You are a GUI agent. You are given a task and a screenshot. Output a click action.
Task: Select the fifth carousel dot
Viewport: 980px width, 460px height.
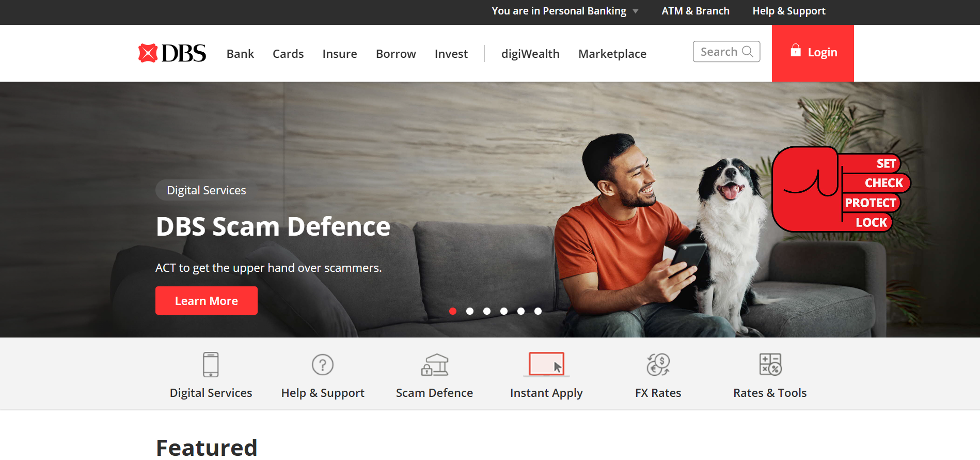pyautogui.click(x=521, y=311)
